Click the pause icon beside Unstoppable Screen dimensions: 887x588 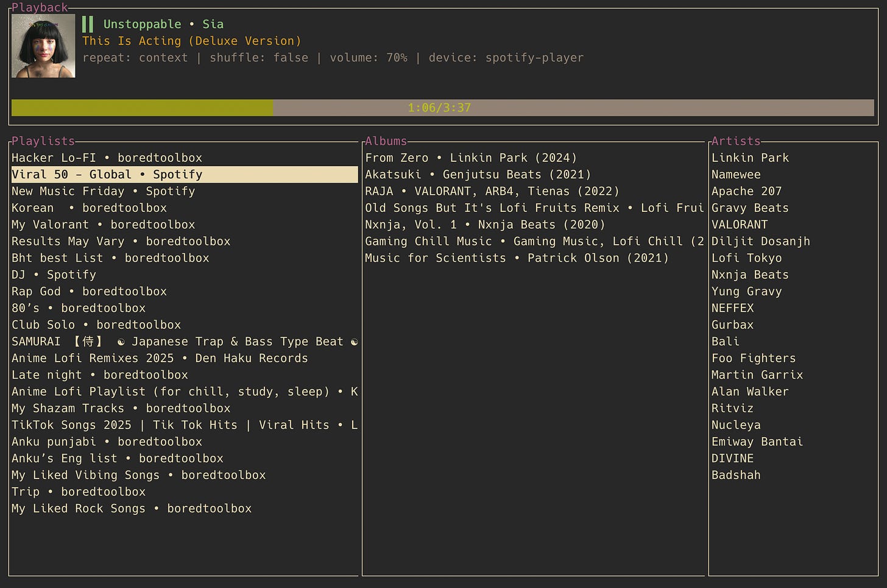[88, 24]
